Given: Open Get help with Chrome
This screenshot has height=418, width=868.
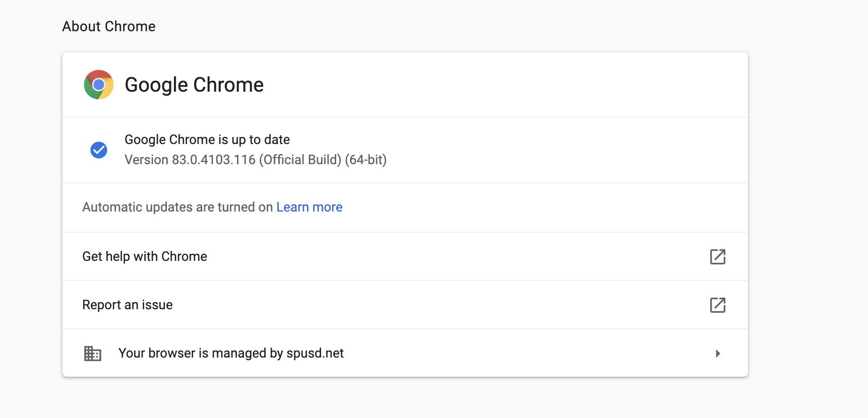Looking at the screenshot, I should click(x=405, y=256).
